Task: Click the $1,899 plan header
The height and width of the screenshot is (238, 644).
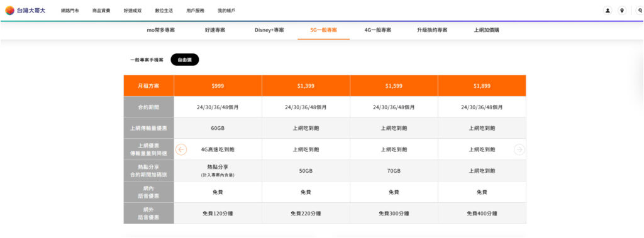Action: (x=482, y=86)
